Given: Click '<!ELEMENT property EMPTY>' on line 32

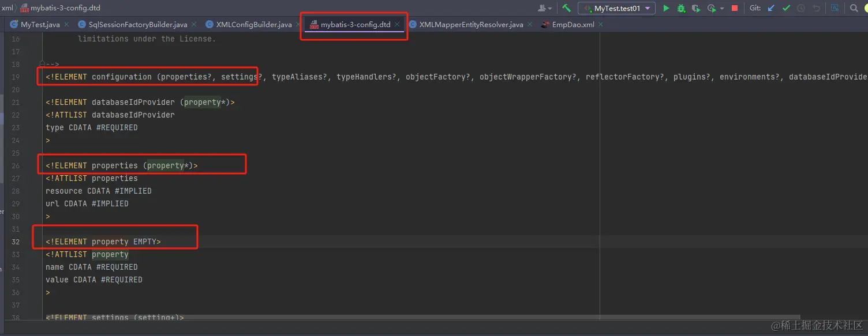Looking at the screenshot, I should (103, 241).
